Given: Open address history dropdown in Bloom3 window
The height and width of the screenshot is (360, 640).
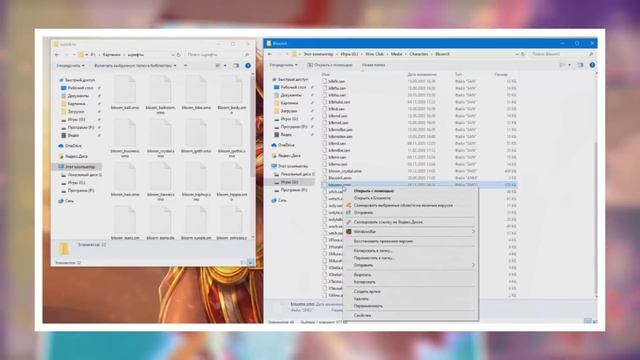Looking at the screenshot, I should point(517,54).
